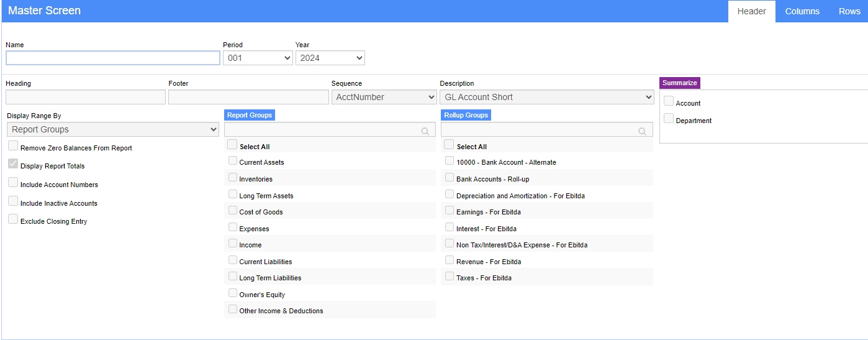Open the Year 2024 dropdown
The width and height of the screenshot is (868, 340).
point(330,58)
